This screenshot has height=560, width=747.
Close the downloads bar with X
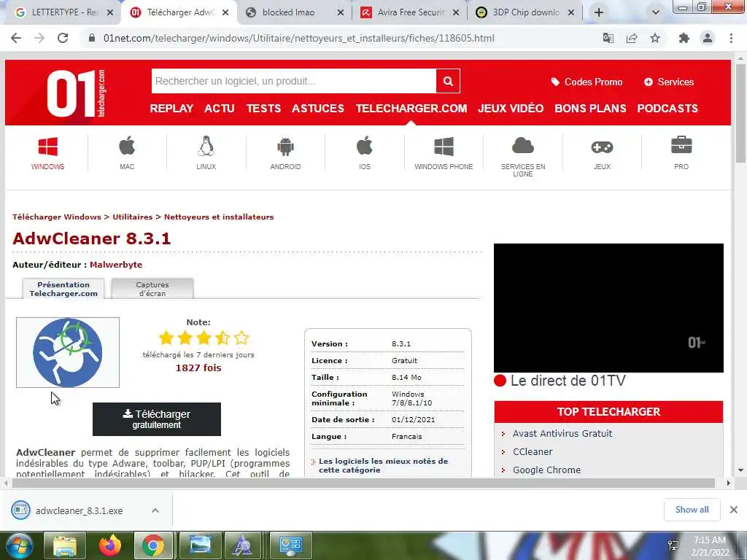(734, 510)
